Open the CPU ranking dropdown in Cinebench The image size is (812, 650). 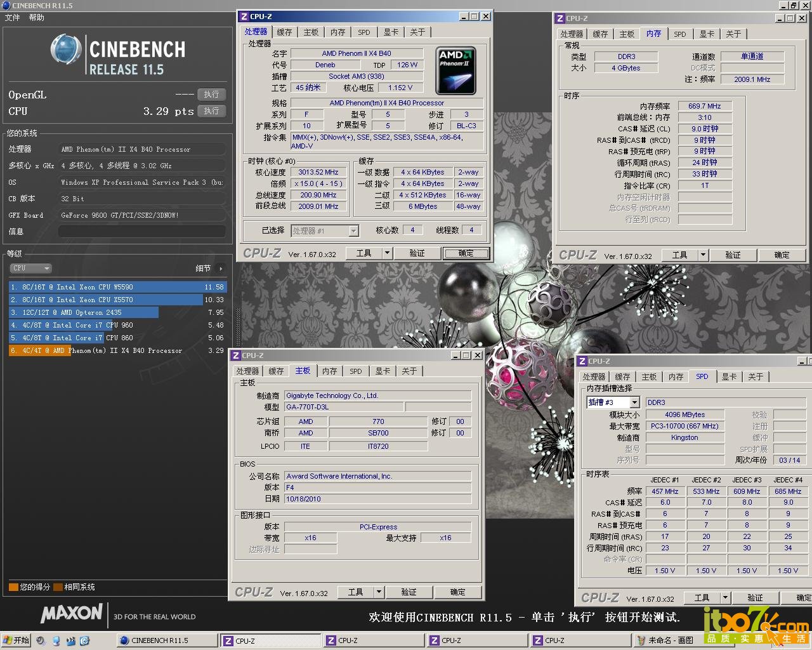click(30, 268)
